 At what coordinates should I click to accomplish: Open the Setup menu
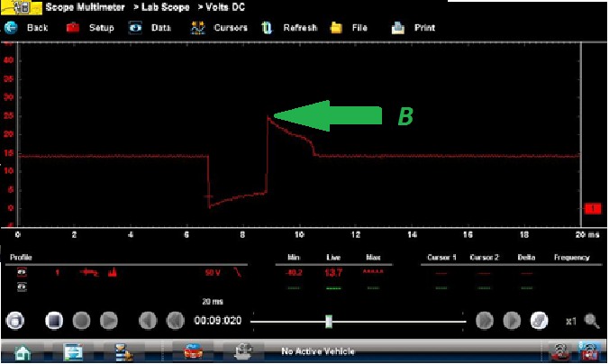point(91,28)
